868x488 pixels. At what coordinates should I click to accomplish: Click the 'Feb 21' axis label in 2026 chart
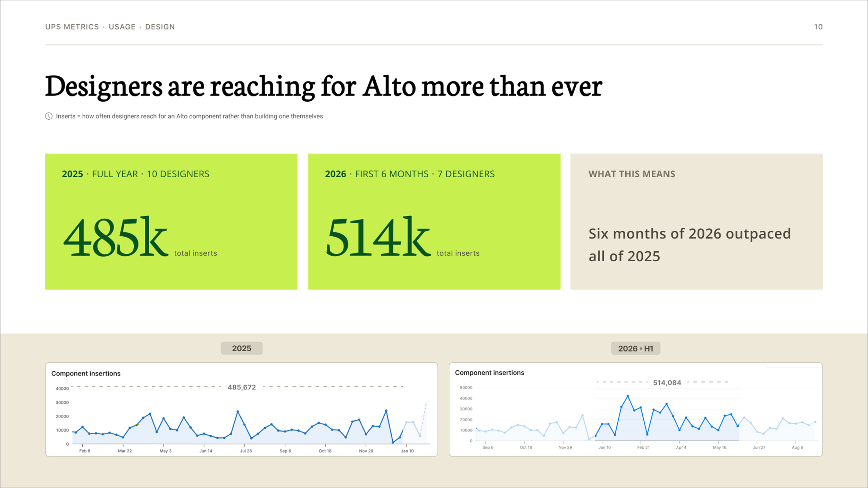tap(643, 447)
